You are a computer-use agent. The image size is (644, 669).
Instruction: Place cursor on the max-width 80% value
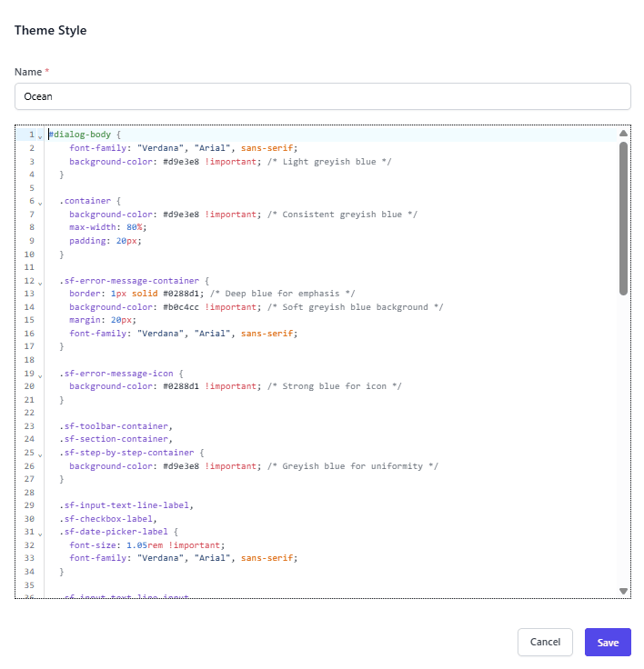[136, 228]
